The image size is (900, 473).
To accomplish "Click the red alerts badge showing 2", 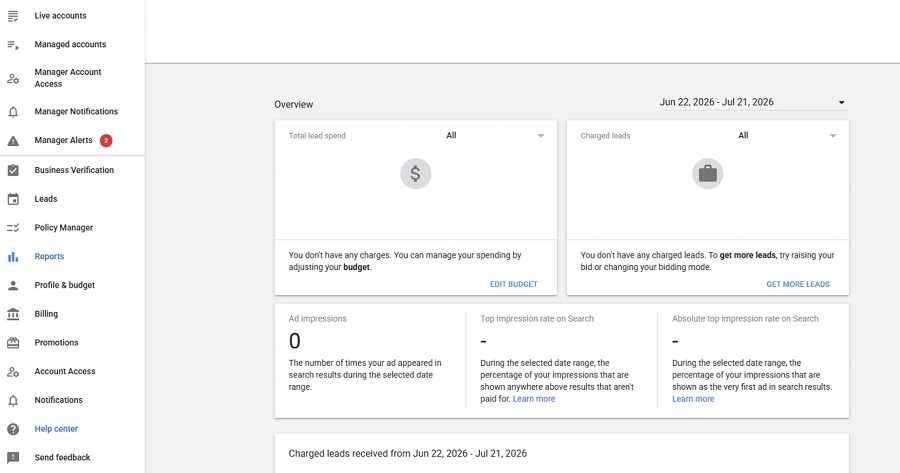I will point(106,141).
